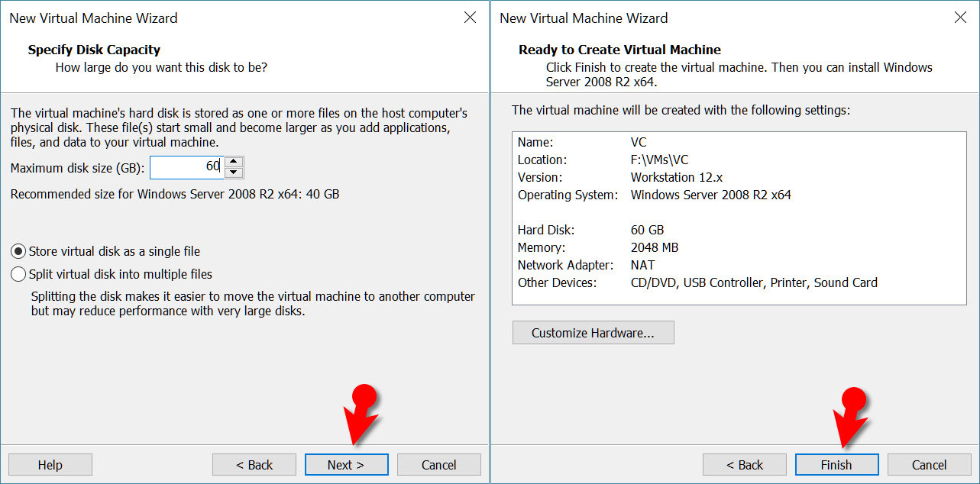Select Split virtual disk into multiple files
Image resolution: width=980 pixels, height=484 pixels.
point(112,274)
